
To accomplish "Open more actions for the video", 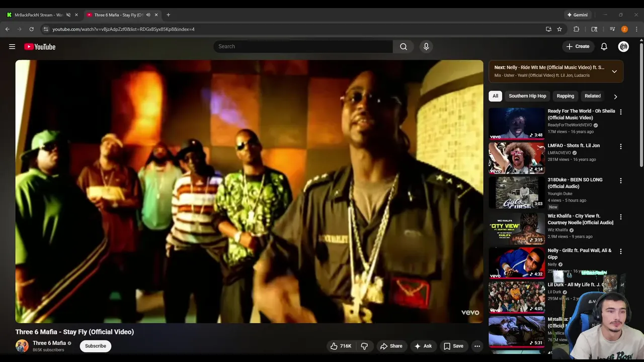I will click(x=477, y=346).
